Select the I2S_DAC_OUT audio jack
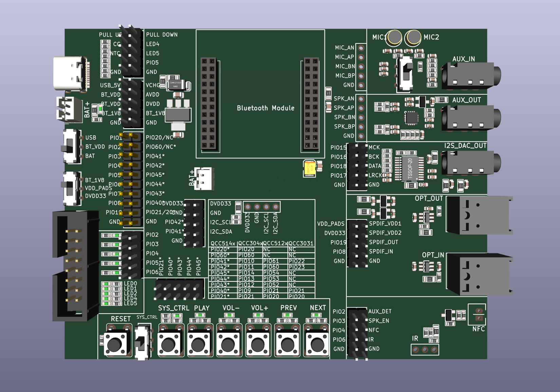The image size is (560, 392). 470,162
